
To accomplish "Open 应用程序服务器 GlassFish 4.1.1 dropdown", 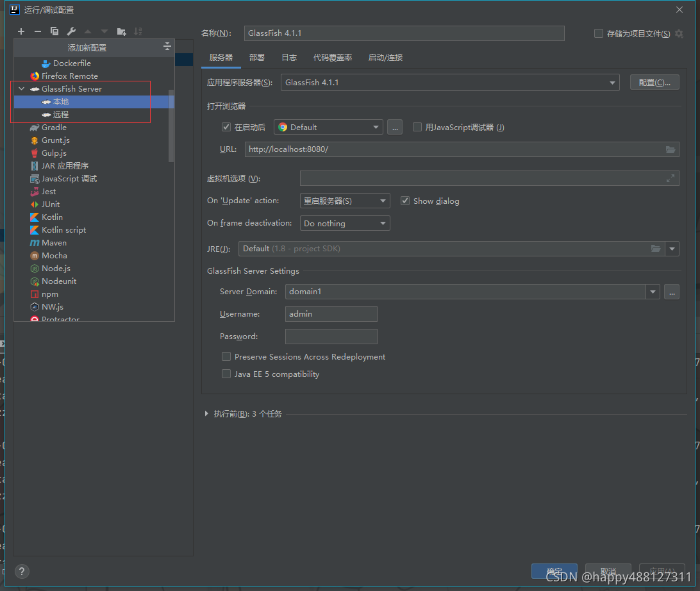I will click(450, 83).
